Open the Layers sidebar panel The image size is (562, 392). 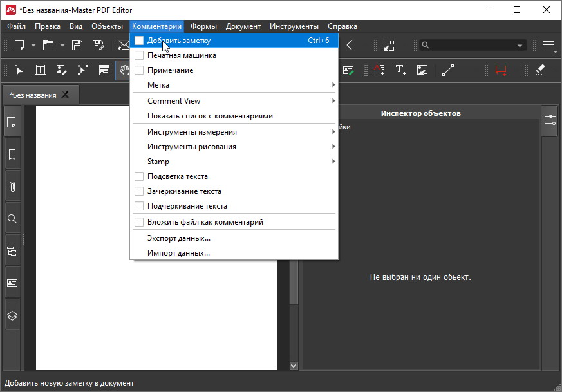12,315
